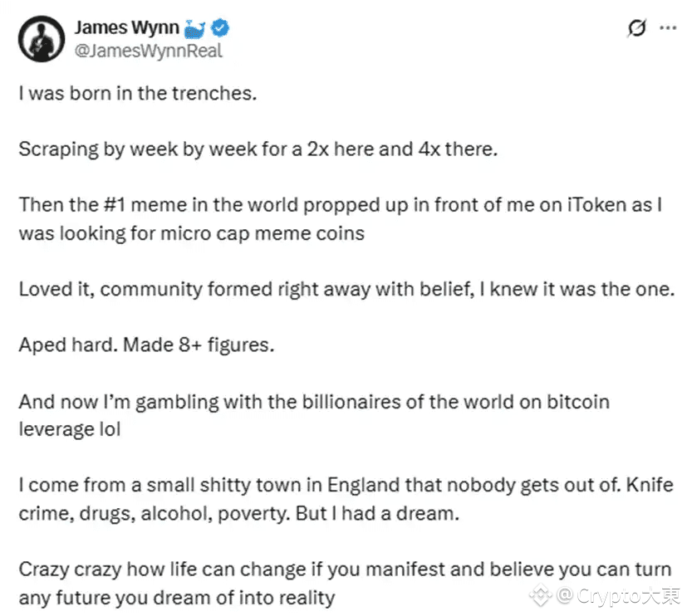The image size is (687, 616).
Task: Click the "But I had a dream." text
Action: [386, 513]
